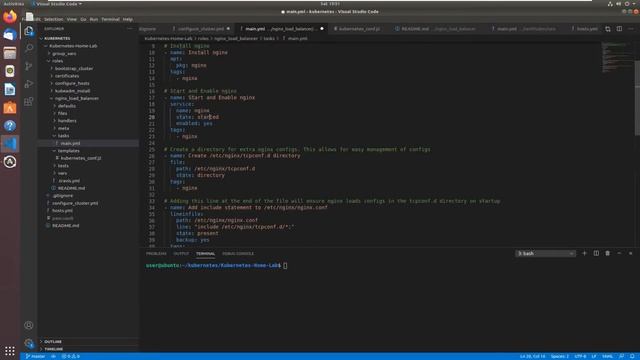Click the Ln 20, Col 18 cursor position
The height and width of the screenshot is (360, 640).
tap(532, 356)
